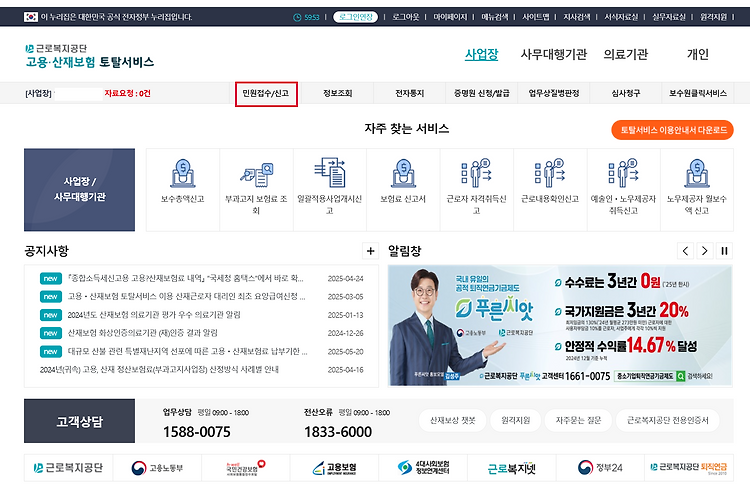Open the 보수원클릭서비스 menu
This screenshot has width=750, height=488.
pos(698,94)
